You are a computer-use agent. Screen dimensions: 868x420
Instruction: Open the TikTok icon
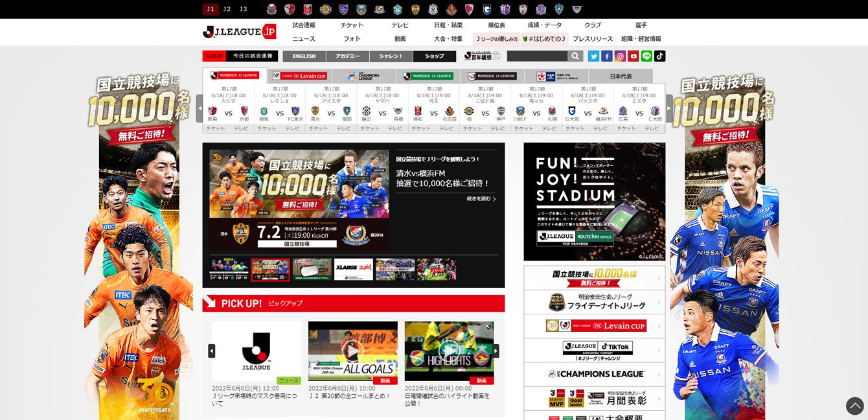point(659,56)
